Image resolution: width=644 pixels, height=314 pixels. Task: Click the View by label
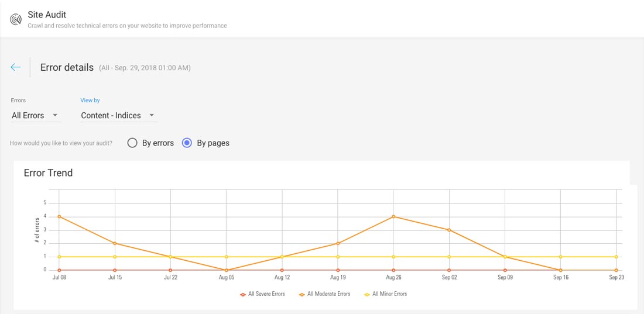tap(90, 101)
